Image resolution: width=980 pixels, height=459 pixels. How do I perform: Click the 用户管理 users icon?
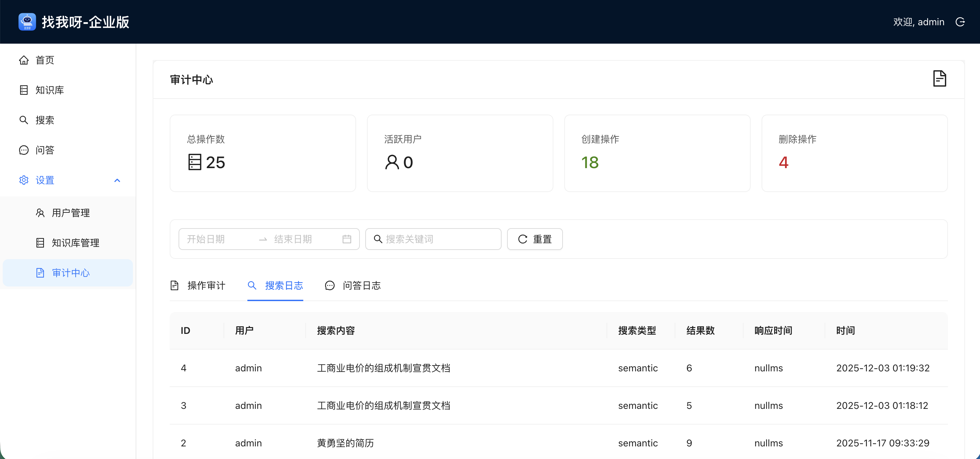40,213
